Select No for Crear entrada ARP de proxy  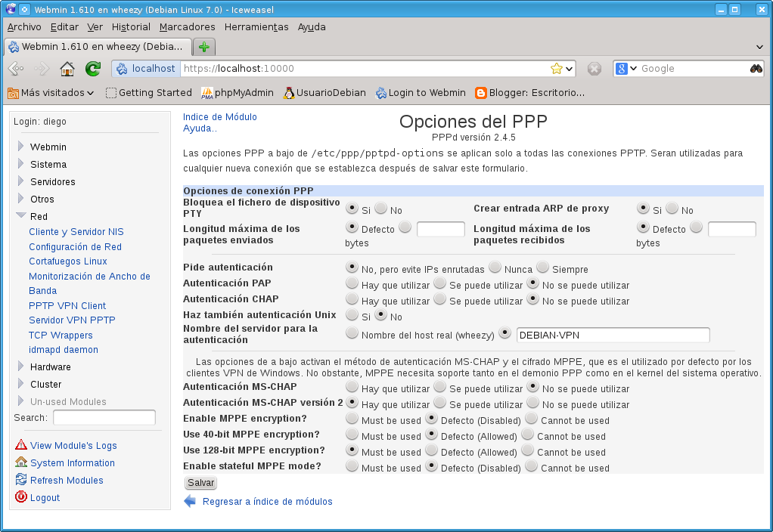pyautogui.click(x=672, y=208)
